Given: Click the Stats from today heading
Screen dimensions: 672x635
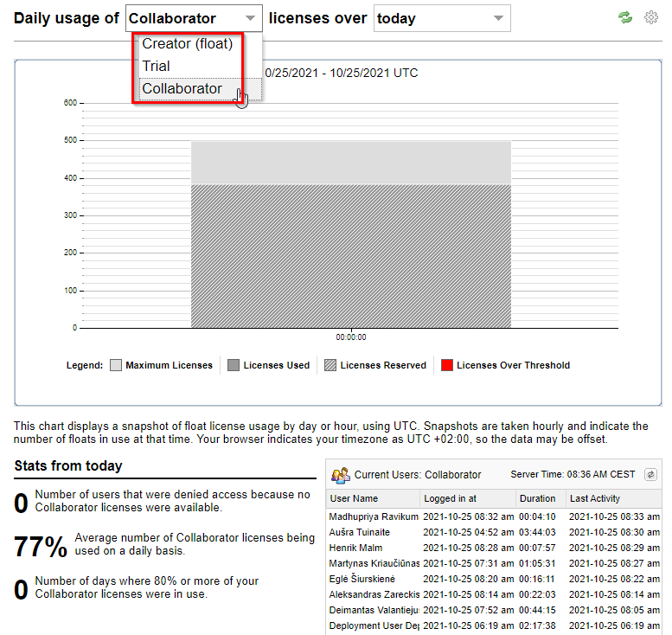Looking at the screenshot, I should click(68, 466).
